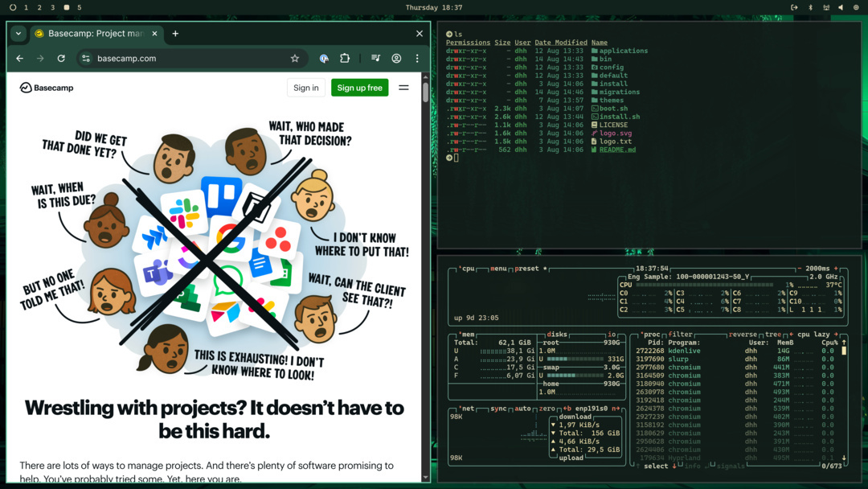
Task: Open the browser extensions puzzle icon
Action: (344, 58)
